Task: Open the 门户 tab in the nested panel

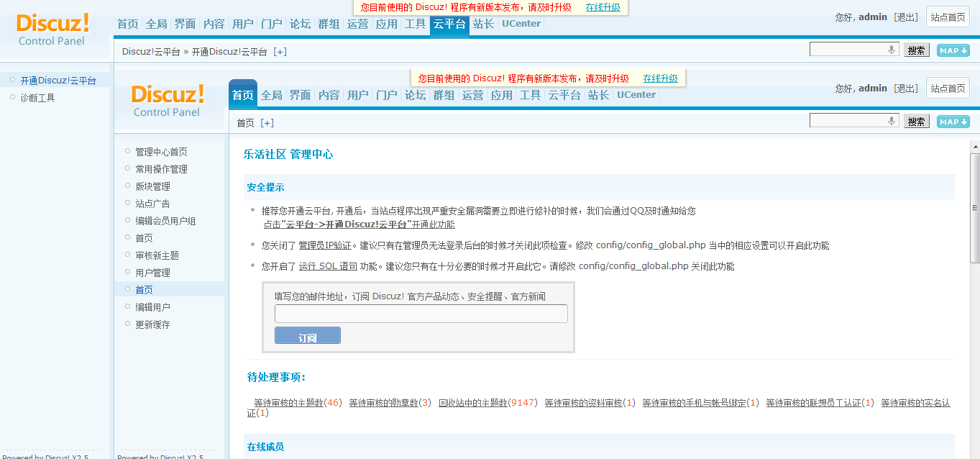Action: point(386,95)
